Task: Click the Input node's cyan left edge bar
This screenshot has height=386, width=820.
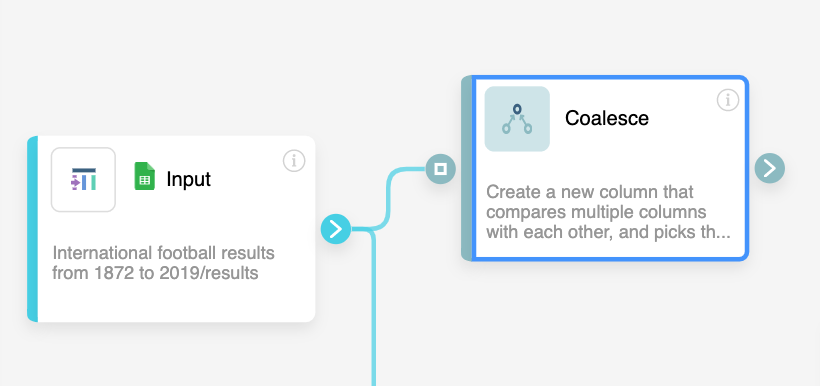Action: 32,229
